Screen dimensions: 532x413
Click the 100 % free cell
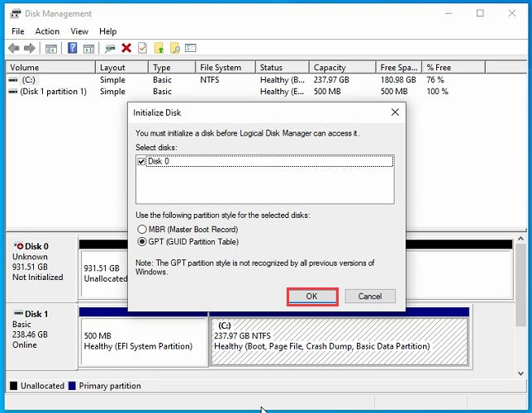(x=437, y=92)
